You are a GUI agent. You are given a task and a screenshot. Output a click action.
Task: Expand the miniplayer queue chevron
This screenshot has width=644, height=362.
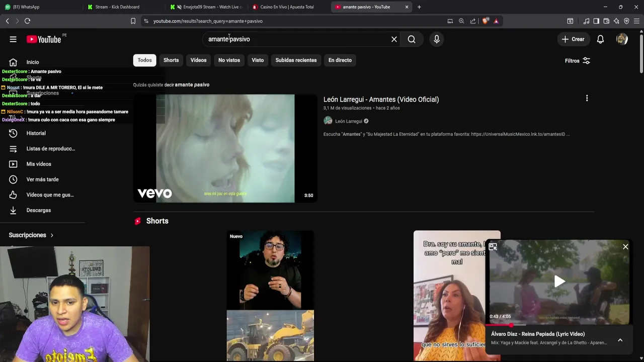[620, 340]
